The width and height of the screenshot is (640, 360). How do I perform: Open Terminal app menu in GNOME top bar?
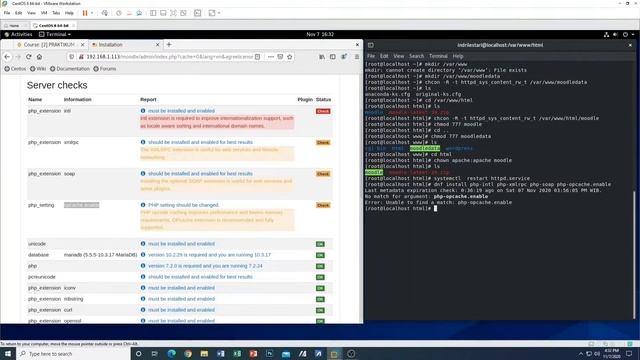point(55,34)
